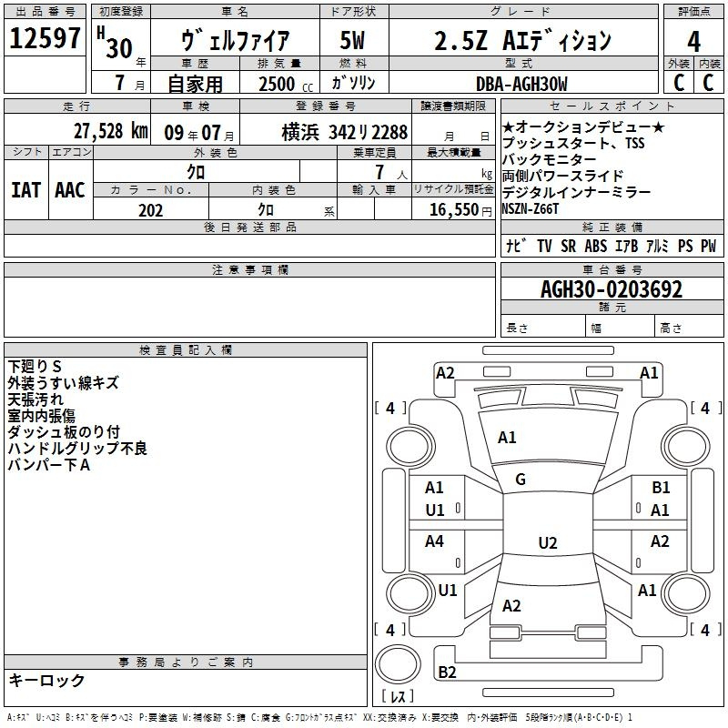Select the IAT shift type cell
This screenshot has width=728, height=728.
[x=26, y=189]
